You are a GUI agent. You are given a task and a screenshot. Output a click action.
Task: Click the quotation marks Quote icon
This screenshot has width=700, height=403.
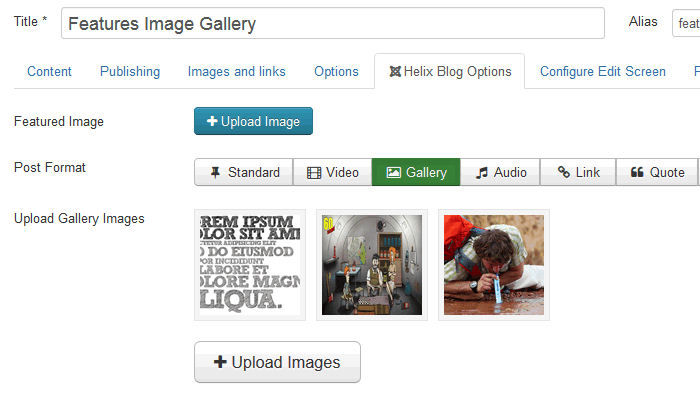coord(637,173)
